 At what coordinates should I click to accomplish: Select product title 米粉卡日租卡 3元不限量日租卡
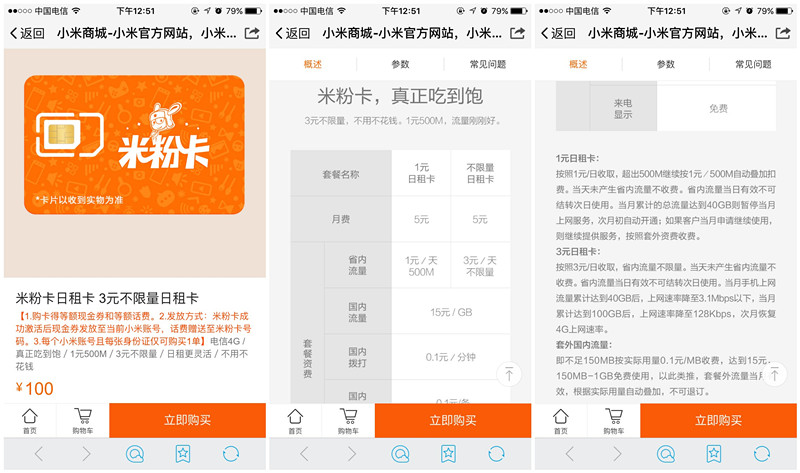[107, 298]
